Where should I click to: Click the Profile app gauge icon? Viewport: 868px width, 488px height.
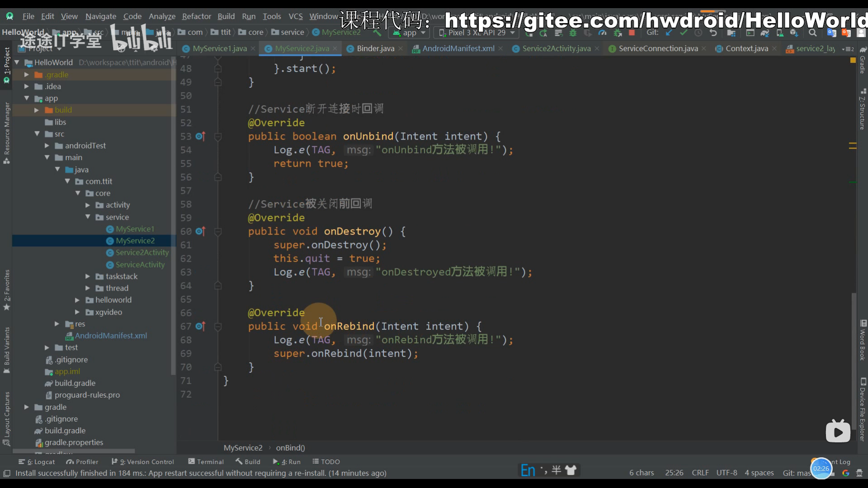(x=602, y=33)
